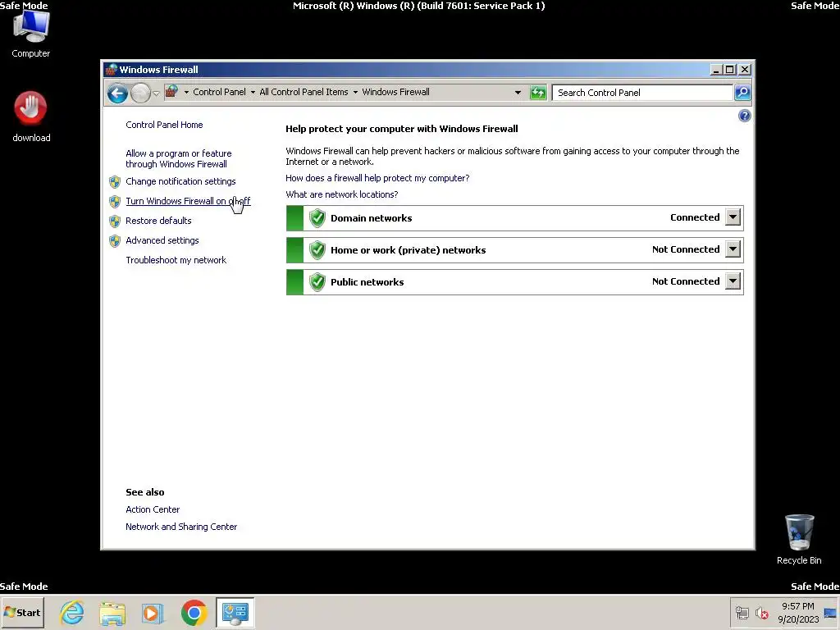This screenshot has height=630, width=840.
Task: Open the blue Help question mark icon
Action: pos(744,116)
